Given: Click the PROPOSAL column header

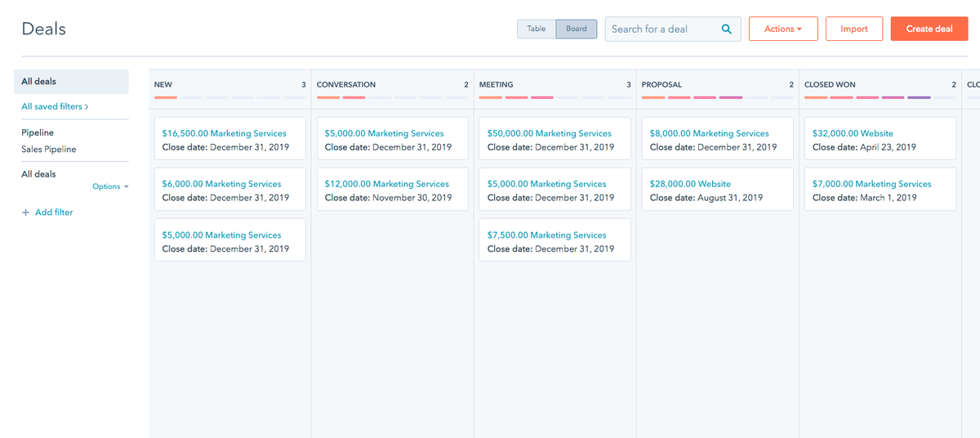Looking at the screenshot, I should [x=661, y=84].
